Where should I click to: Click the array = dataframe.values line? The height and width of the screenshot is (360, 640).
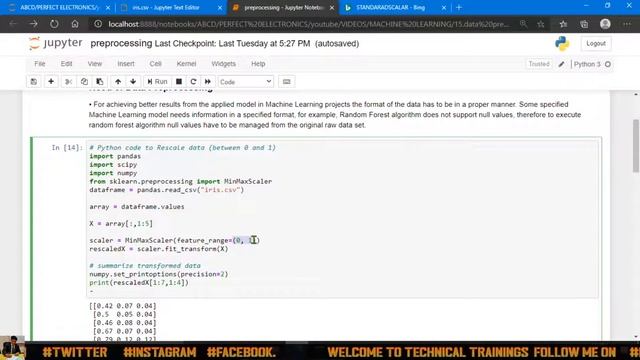(137, 207)
